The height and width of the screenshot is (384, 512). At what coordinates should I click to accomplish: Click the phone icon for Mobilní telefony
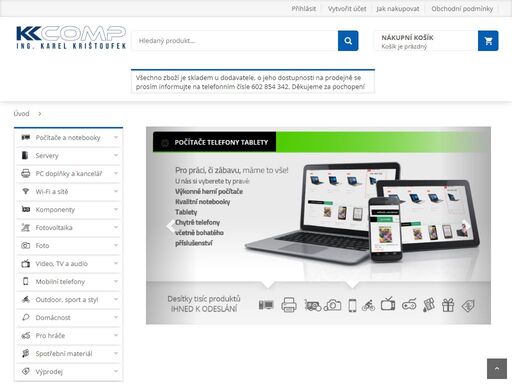coord(26,281)
